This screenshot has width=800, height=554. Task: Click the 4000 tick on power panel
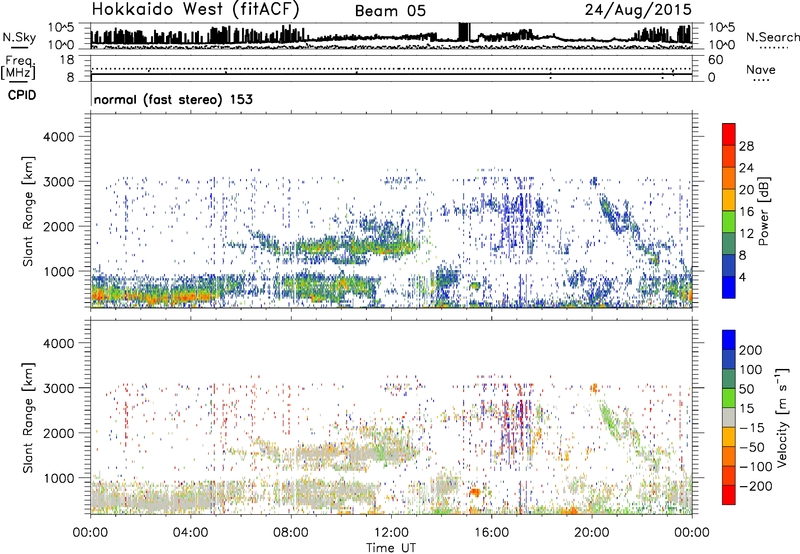pos(58,137)
